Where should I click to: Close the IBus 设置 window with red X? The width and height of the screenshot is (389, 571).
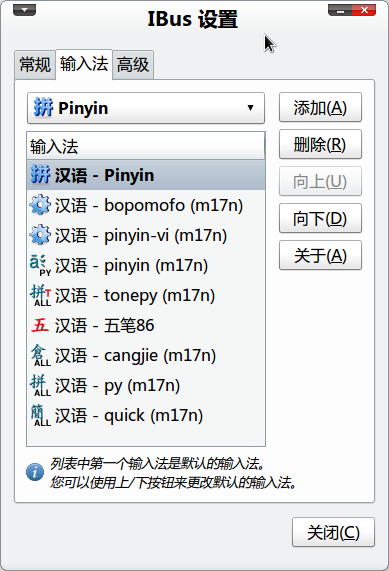[364, 10]
